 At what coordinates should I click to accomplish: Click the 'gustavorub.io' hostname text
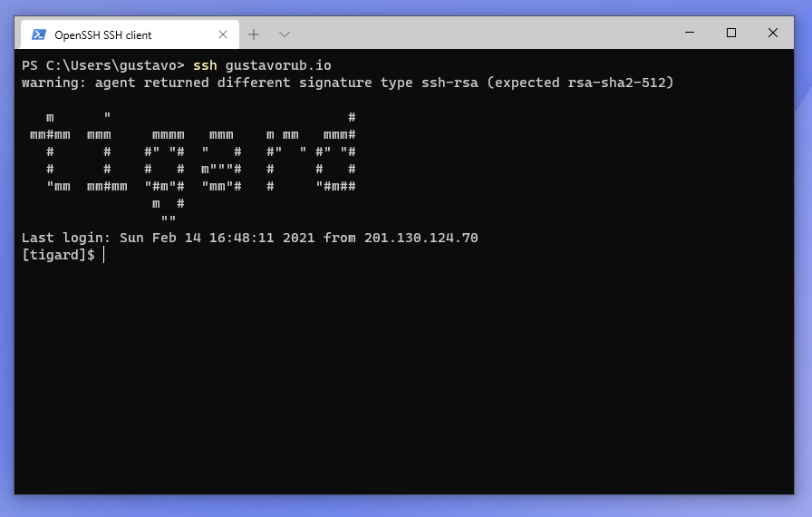278,65
